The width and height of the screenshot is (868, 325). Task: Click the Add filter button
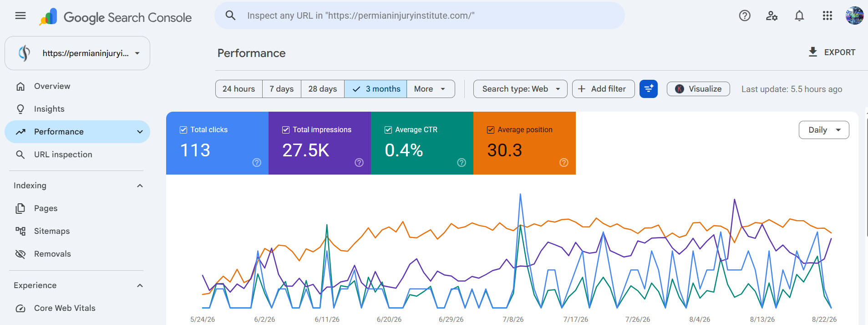tap(603, 89)
